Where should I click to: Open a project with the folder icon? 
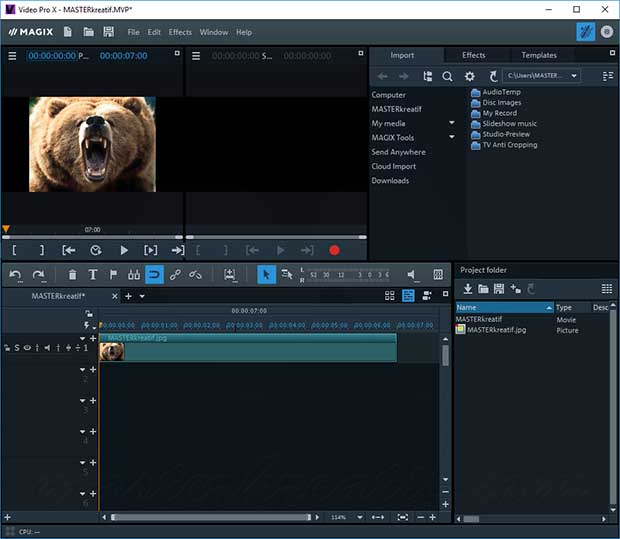pyautogui.click(x=88, y=32)
